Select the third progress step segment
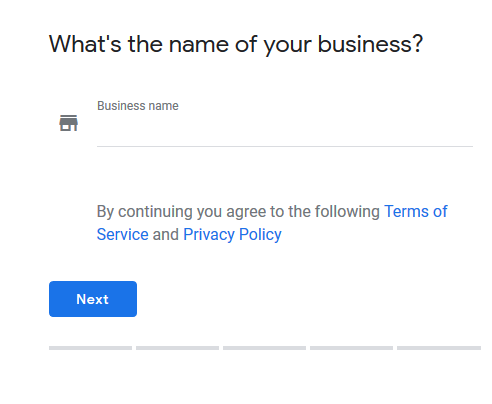Viewport: 492px width, 404px height. [264, 348]
